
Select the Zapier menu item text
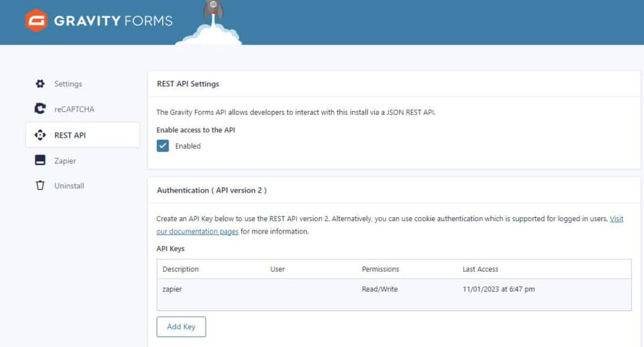pyautogui.click(x=65, y=161)
